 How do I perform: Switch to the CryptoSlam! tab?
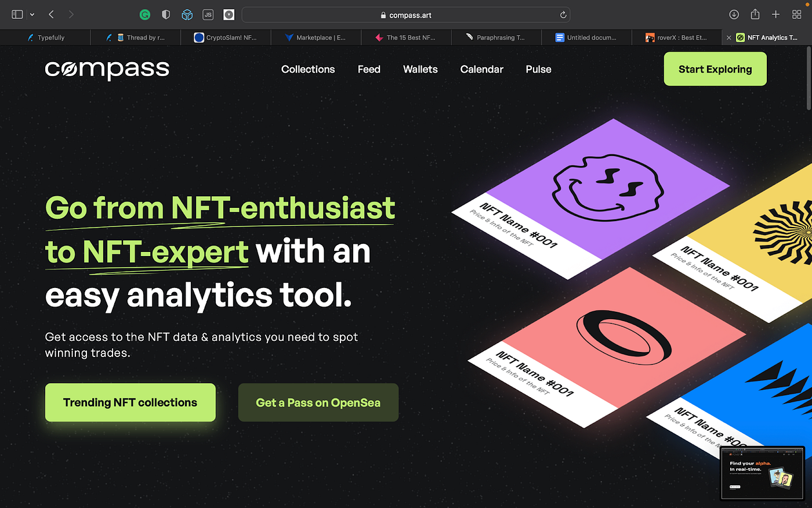tap(226, 37)
